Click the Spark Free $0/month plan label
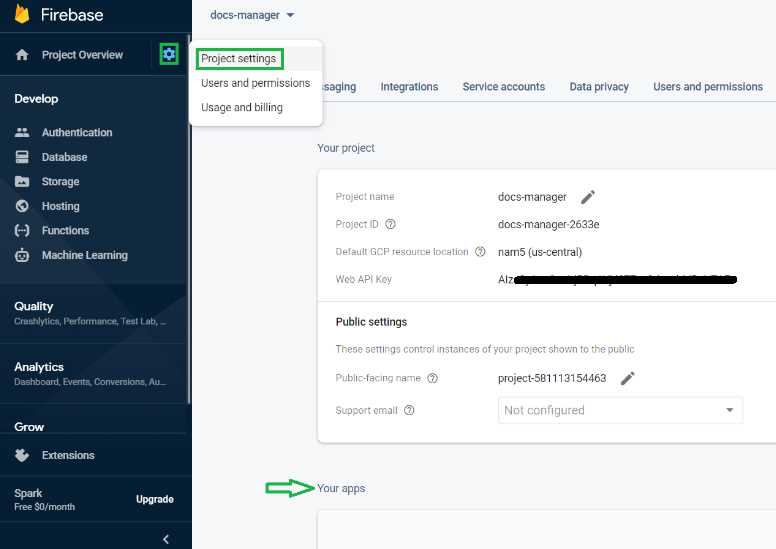This screenshot has height=549, width=776. coord(44,499)
